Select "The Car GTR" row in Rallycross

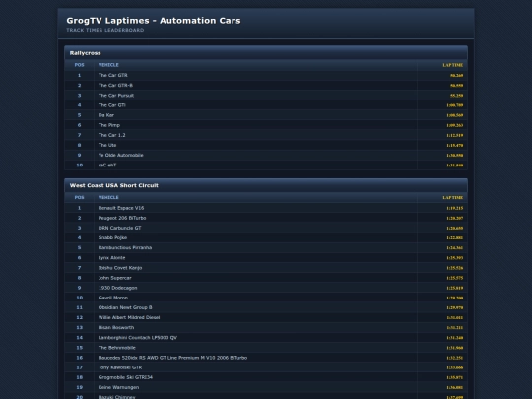coord(266,75)
